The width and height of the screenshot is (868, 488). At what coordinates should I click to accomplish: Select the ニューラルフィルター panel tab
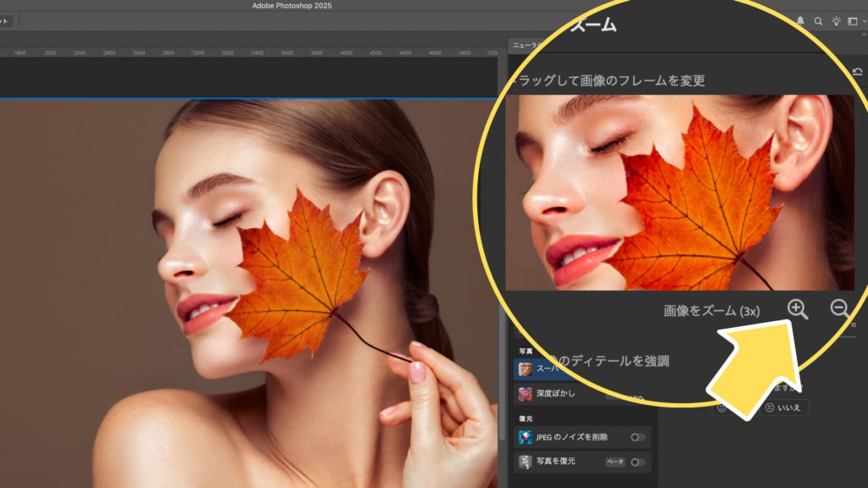click(527, 43)
